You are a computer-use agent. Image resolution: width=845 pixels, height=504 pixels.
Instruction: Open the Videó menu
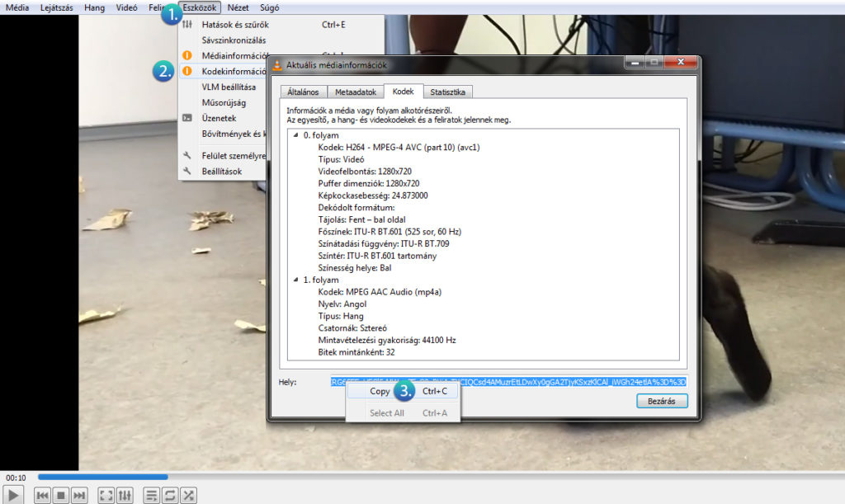[x=126, y=7]
